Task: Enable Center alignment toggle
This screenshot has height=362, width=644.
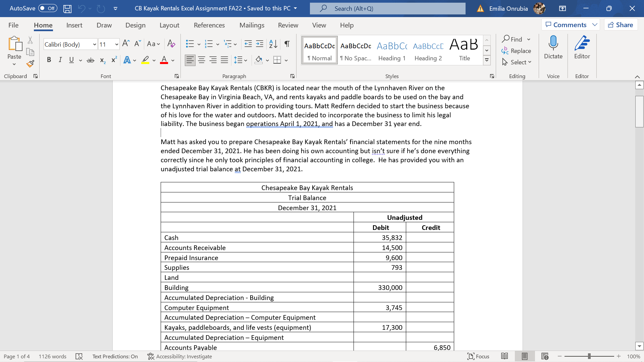Action: pyautogui.click(x=200, y=60)
